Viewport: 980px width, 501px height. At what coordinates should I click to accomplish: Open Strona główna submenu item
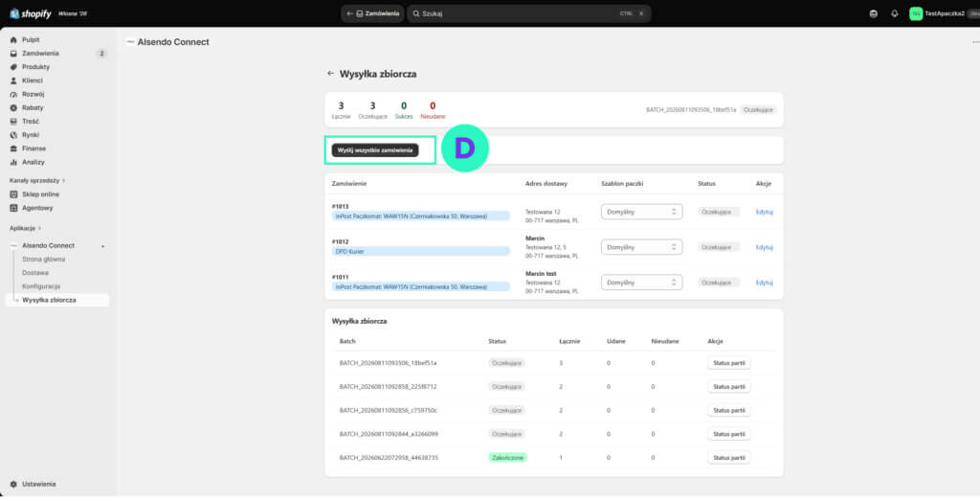click(x=44, y=260)
